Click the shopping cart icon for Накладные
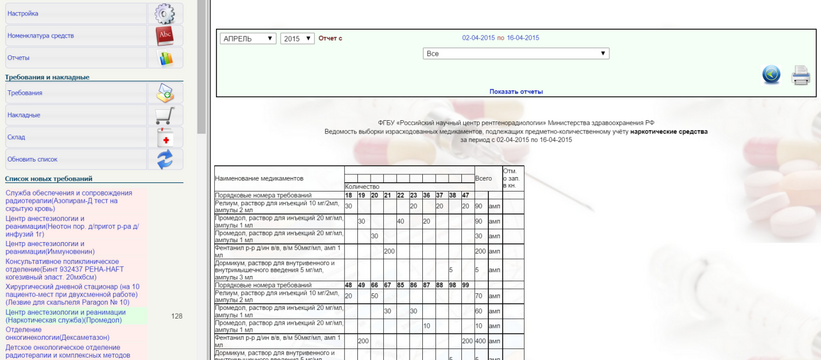This screenshot has height=360, width=821. tap(165, 115)
